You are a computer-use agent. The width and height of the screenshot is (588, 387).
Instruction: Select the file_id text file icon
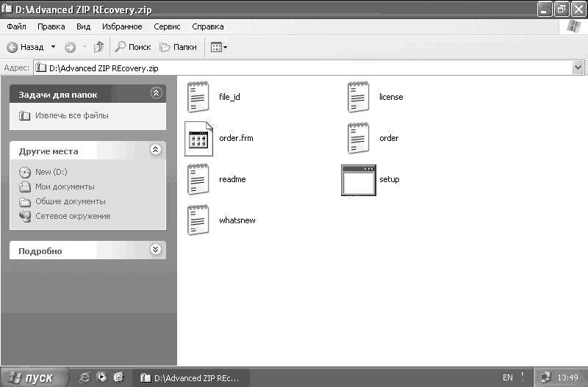point(198,97)
